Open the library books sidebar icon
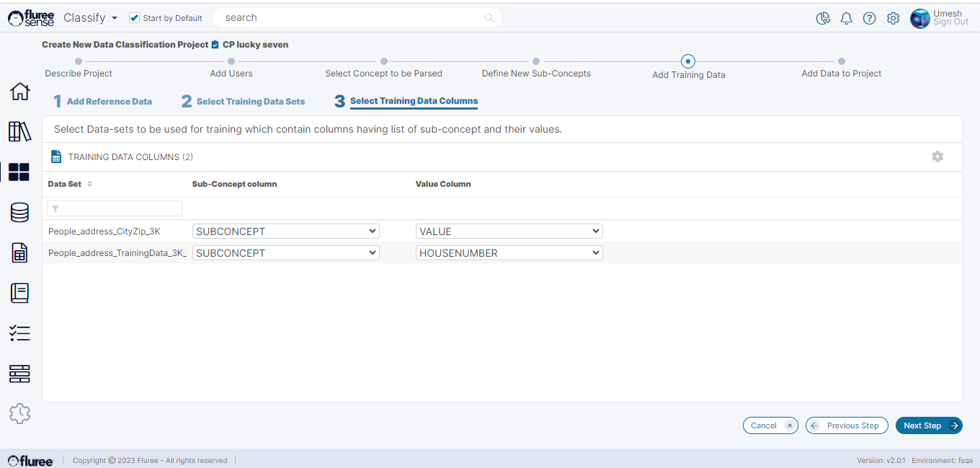The image size is (980, 468). pyautogui.click(x=19, y=132)
